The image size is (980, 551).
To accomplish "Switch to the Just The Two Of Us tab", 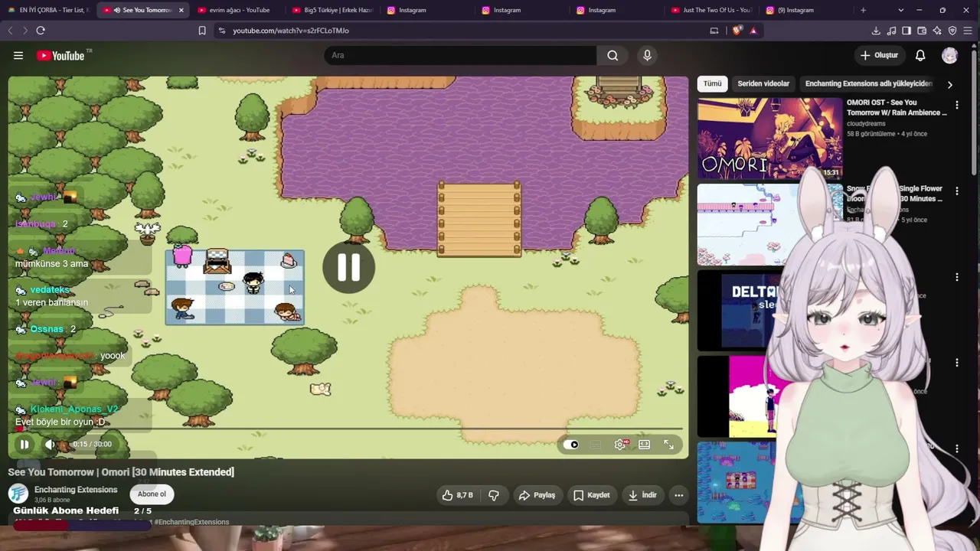I will coord(712,10).
